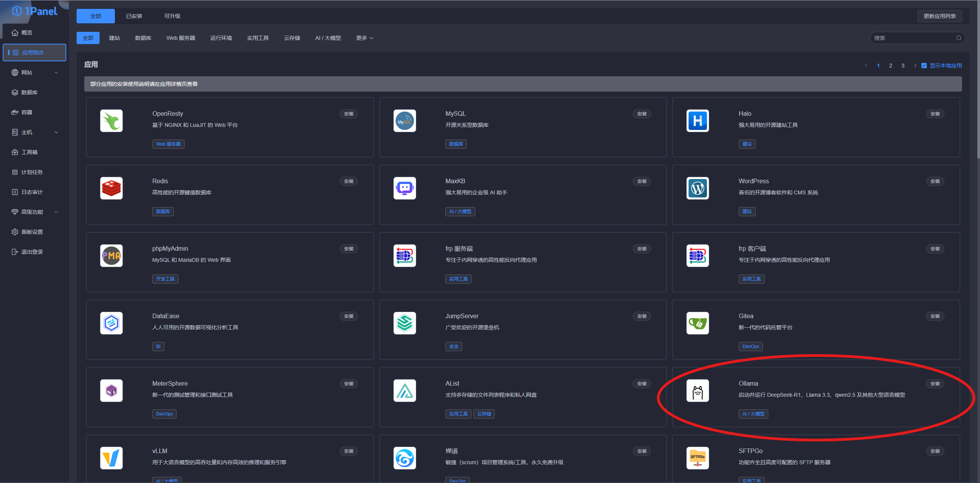Open the AList app icon
Screen dimensions: 980x483
click(x=404, y=391)
